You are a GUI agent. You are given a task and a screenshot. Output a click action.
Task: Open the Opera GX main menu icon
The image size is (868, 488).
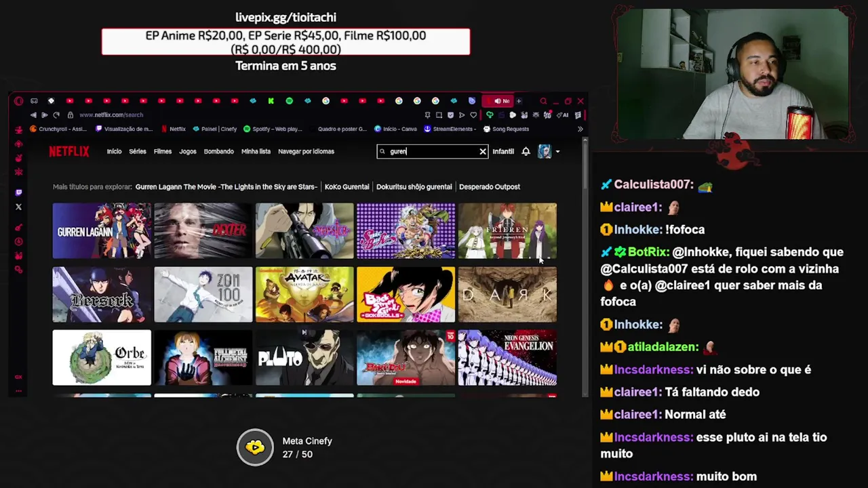coord(18,101)
